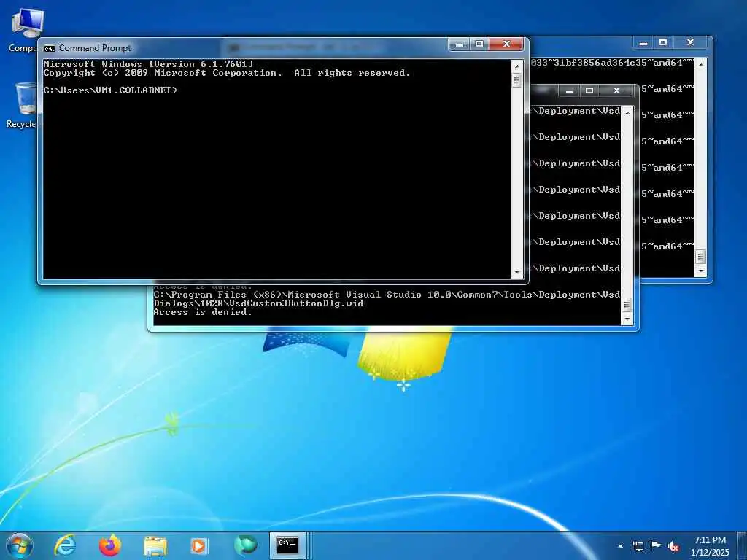Click scroll-down arrow in front Command Prompt
Screen dimensions: 747x560
pos(517,273)
